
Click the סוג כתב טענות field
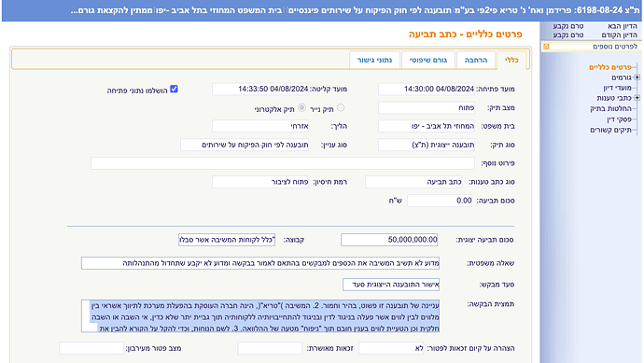pos(413,182)
